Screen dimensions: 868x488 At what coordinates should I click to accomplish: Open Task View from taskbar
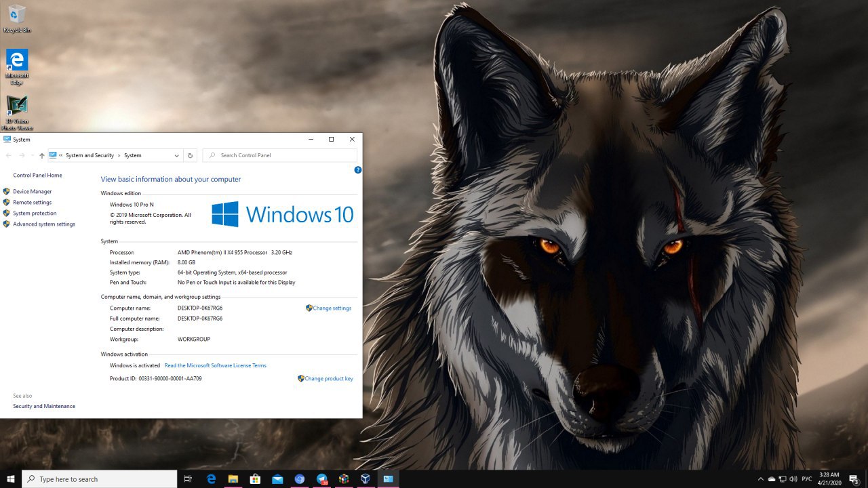point(188,479)
